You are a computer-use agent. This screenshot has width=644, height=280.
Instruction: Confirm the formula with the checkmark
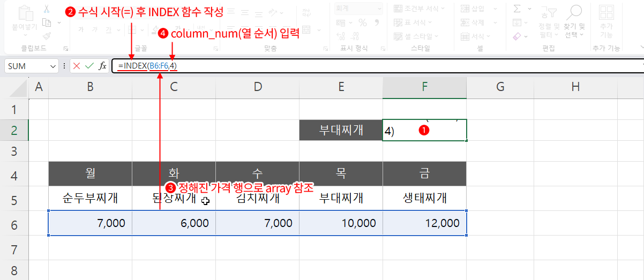89,66
